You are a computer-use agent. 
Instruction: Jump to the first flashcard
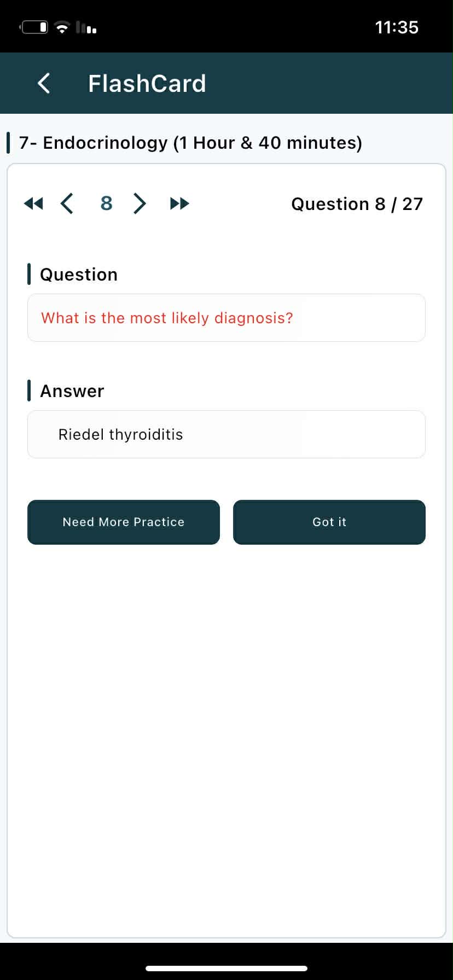click(x=33, y=204)
